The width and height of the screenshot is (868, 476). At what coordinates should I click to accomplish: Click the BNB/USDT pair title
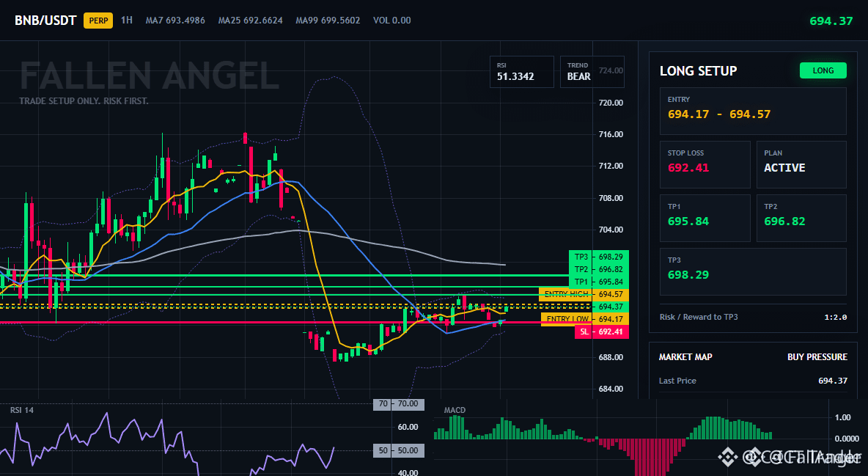pyautogui.click(x=45, y=21)
